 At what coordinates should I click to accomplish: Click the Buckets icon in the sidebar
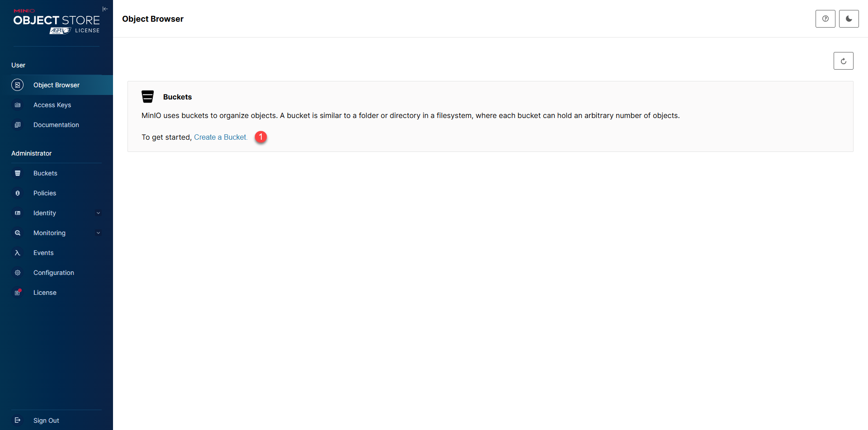tap(18, 173)
